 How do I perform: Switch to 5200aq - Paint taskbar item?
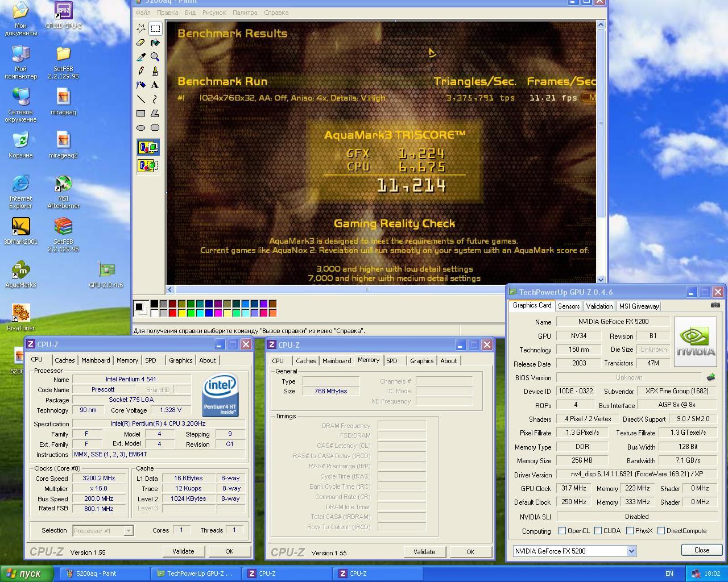[x=105, y=573]
